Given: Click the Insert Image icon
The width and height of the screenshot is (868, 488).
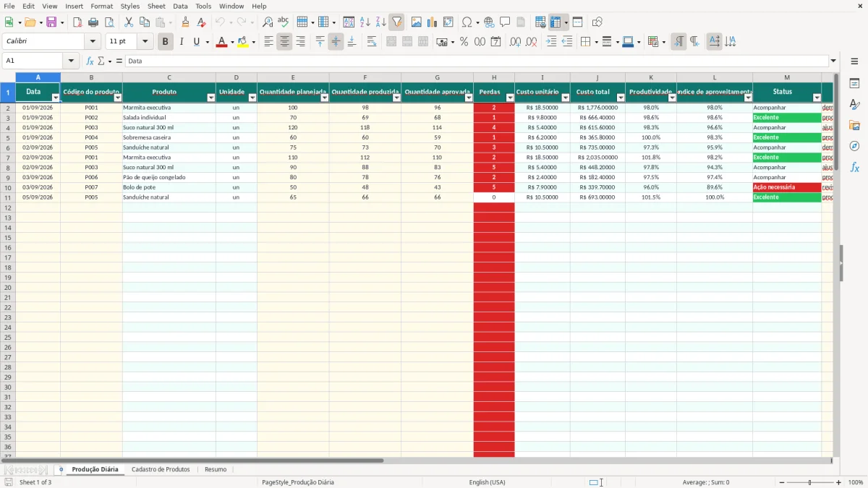Looking at the screenshot, I should [417, 22].
